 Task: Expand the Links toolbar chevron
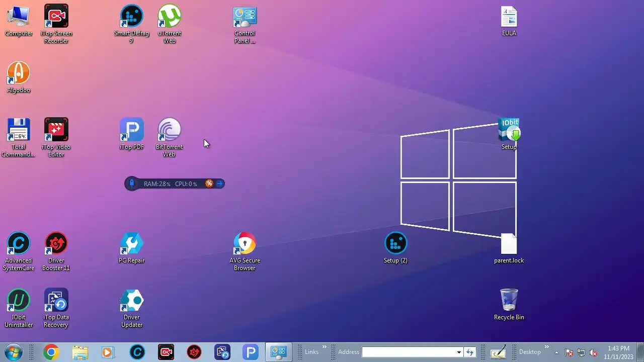[x=325, y=347]
